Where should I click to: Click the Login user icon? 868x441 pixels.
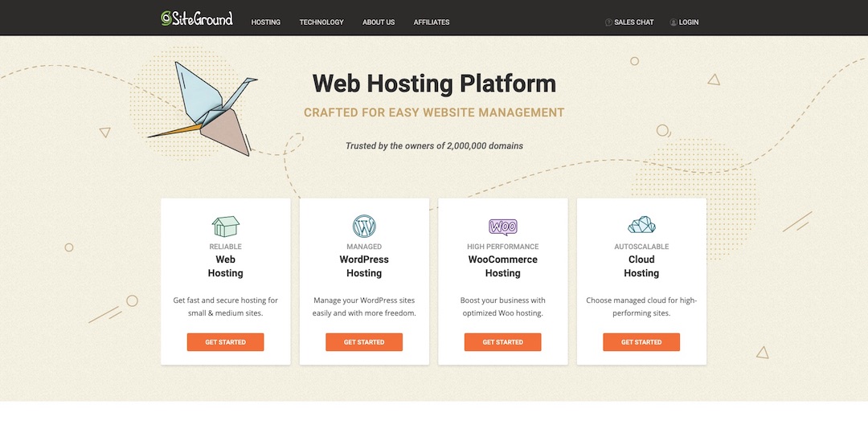[x=674, y=22]
